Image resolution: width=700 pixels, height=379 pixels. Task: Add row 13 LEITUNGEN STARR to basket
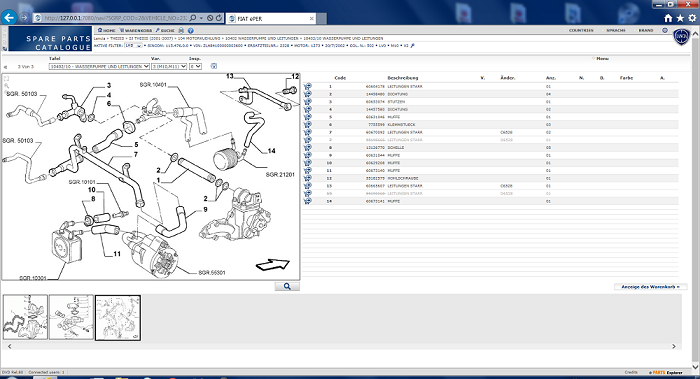(308, 186)
